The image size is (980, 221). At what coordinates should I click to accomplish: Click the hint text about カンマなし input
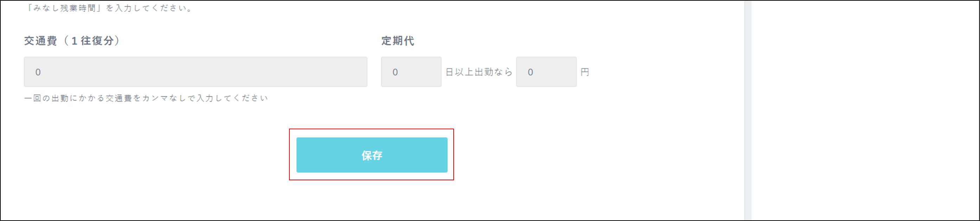click(x=146, y=98)
